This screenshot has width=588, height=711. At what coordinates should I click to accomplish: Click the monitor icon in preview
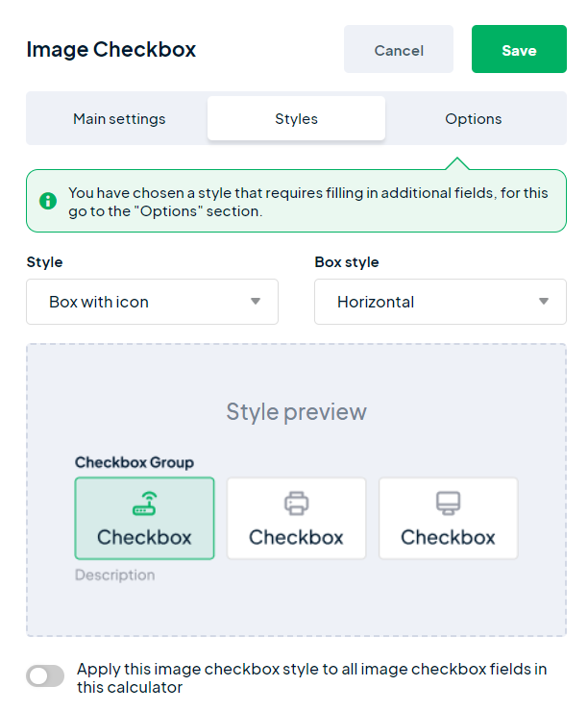(449, 503)
